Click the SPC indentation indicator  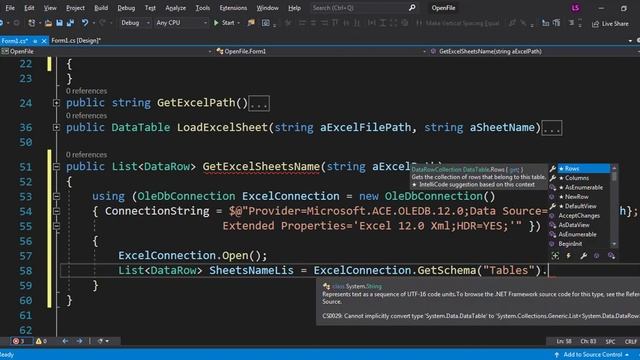click(610, 341)
